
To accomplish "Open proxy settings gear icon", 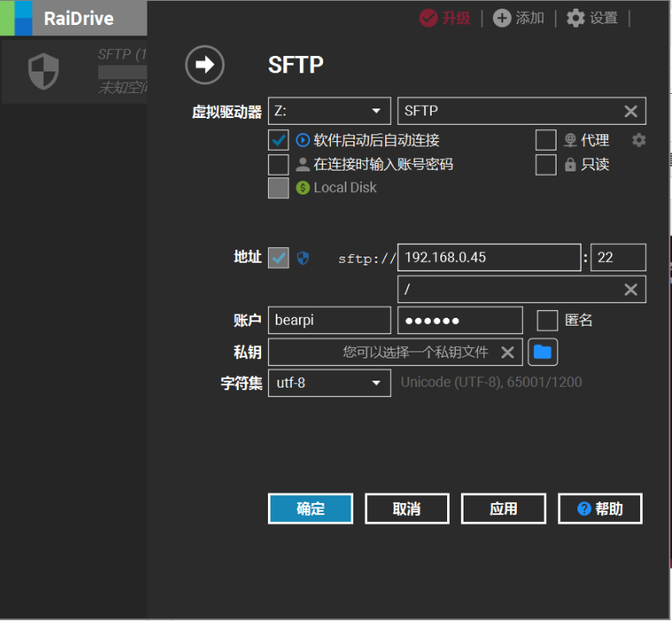I will point(638,140).
